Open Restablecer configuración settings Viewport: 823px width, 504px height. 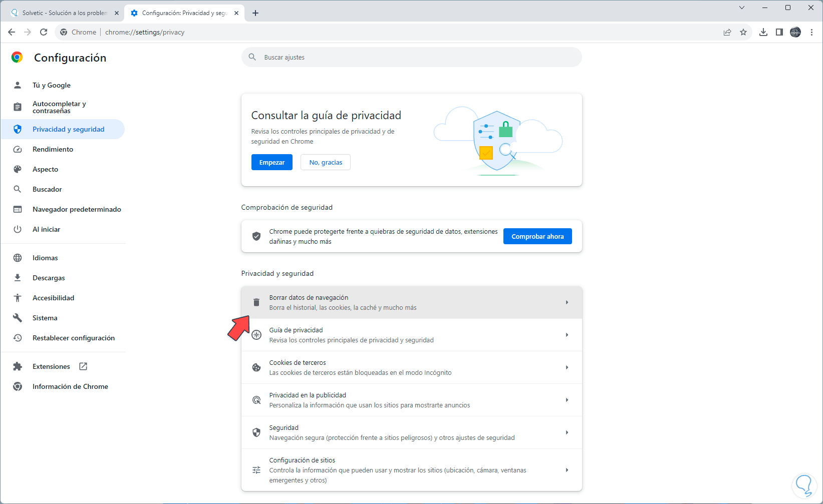(x=63, y=338)
